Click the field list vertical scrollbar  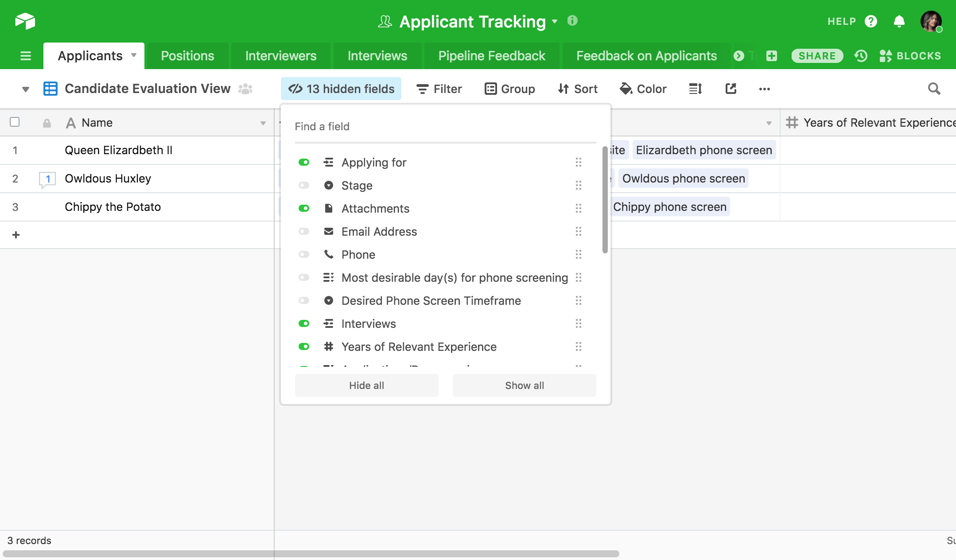coord(605,200)
